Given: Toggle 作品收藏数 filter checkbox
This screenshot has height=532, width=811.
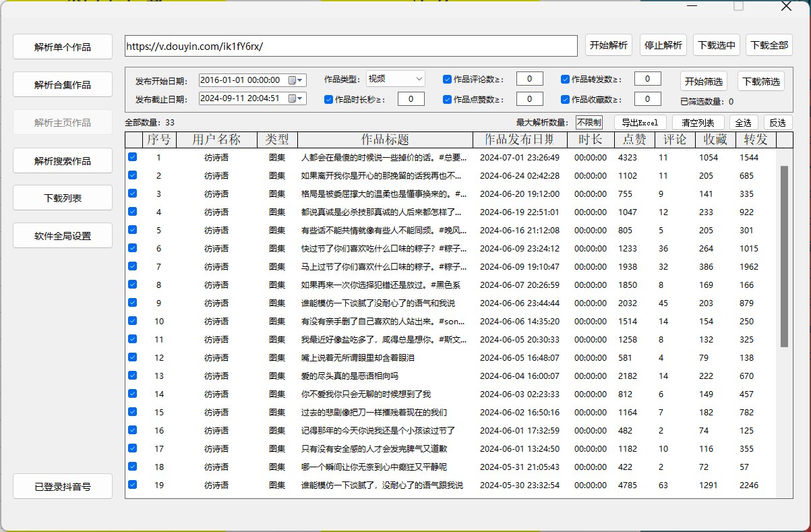Looking at the screenshot, I should coord(565,99).
